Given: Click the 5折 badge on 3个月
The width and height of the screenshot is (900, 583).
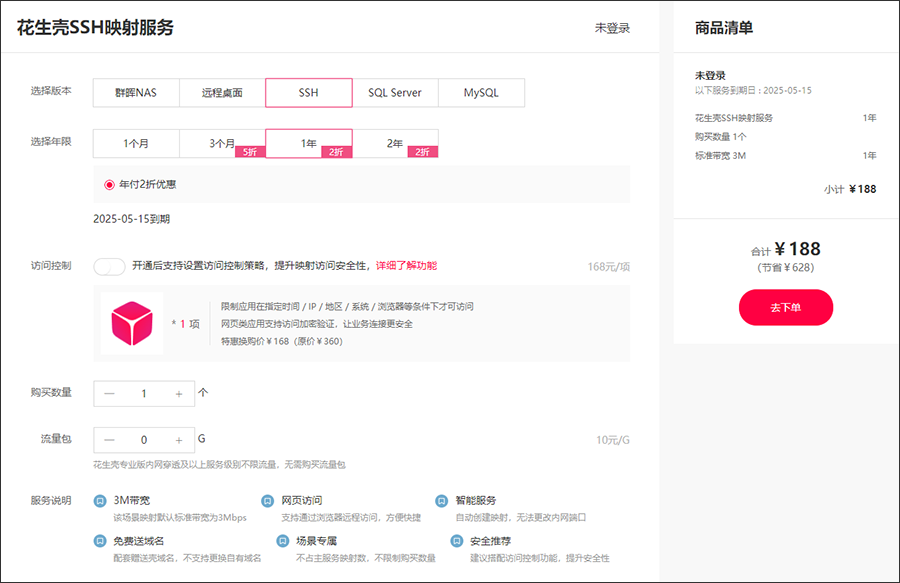Looking at the screenshot, I should click(x=250, y=151).
